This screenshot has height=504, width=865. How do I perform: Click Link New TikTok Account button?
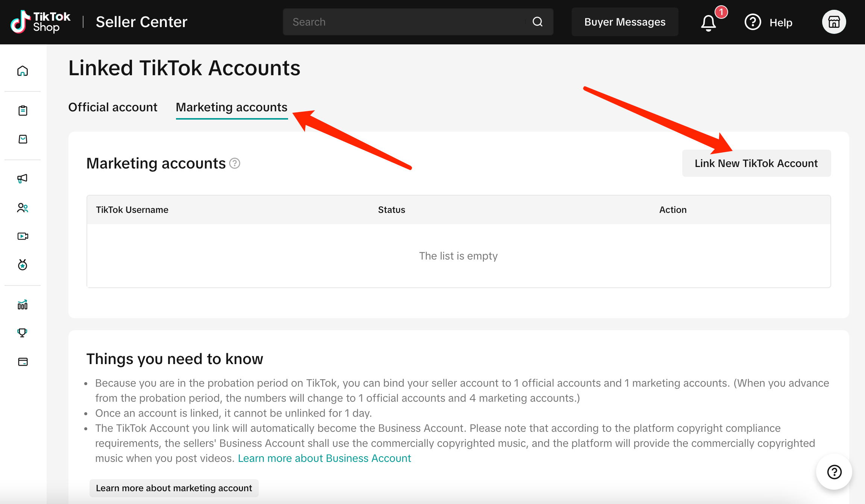[x=756, y=163]
